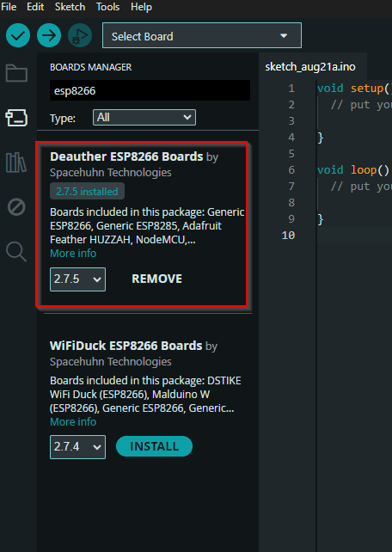Open the Edit menu
Screen dimensions: 392x552
tap(35, 7)
